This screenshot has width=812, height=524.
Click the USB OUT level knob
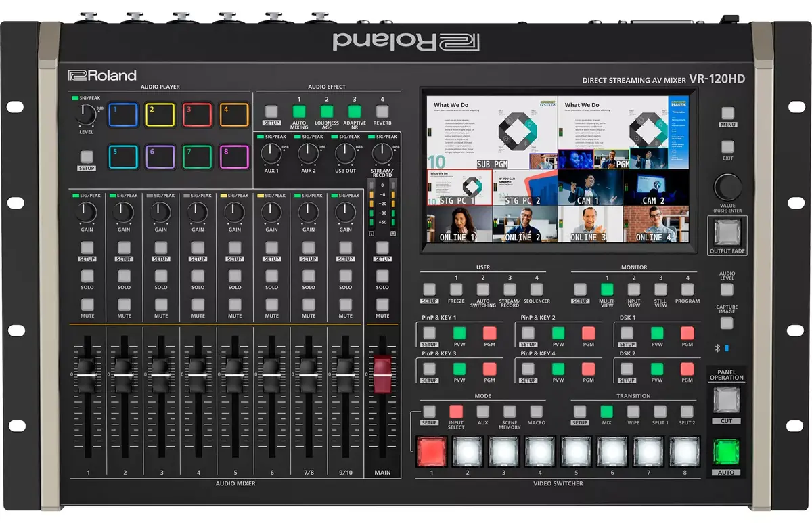(x=345, y=154)
